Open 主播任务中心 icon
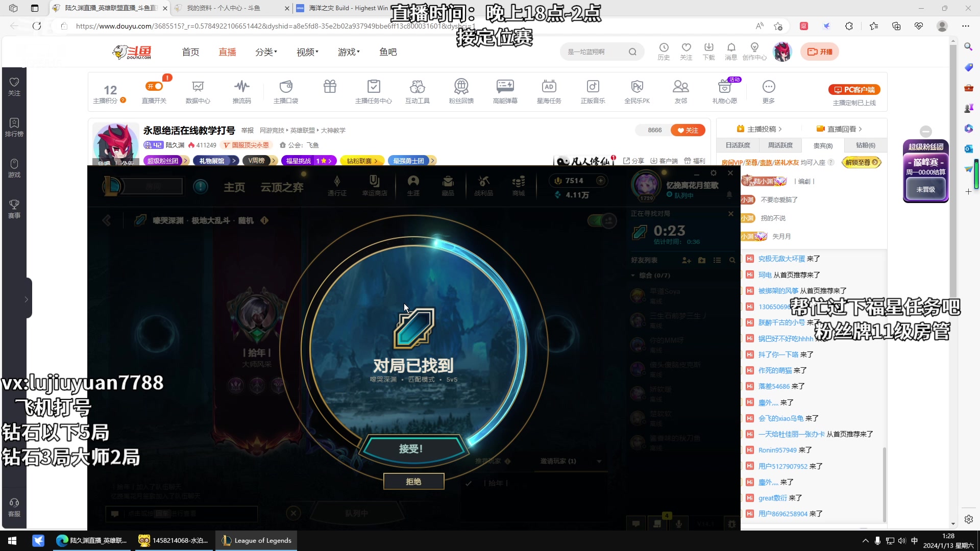The image size is (980, 551). click(374, 92)
